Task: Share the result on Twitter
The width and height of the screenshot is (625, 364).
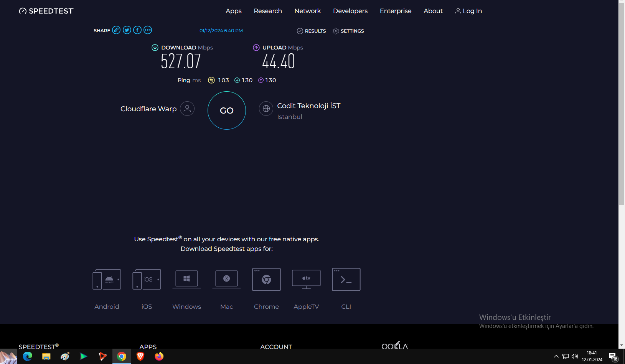Action: click(127, 30)
